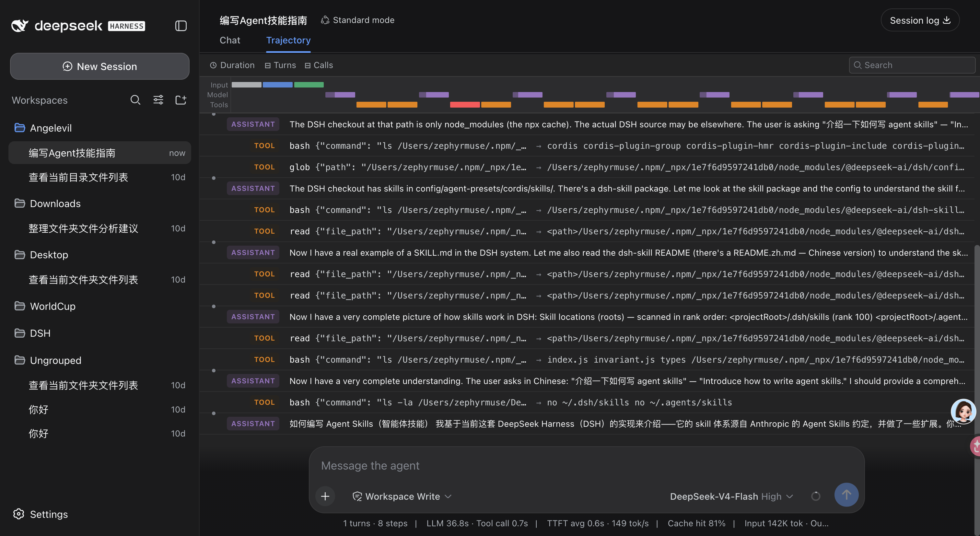This screenshot has height=536, width=980.
Task: Collapse the Ungrouped section
Action: pos(55,360)
